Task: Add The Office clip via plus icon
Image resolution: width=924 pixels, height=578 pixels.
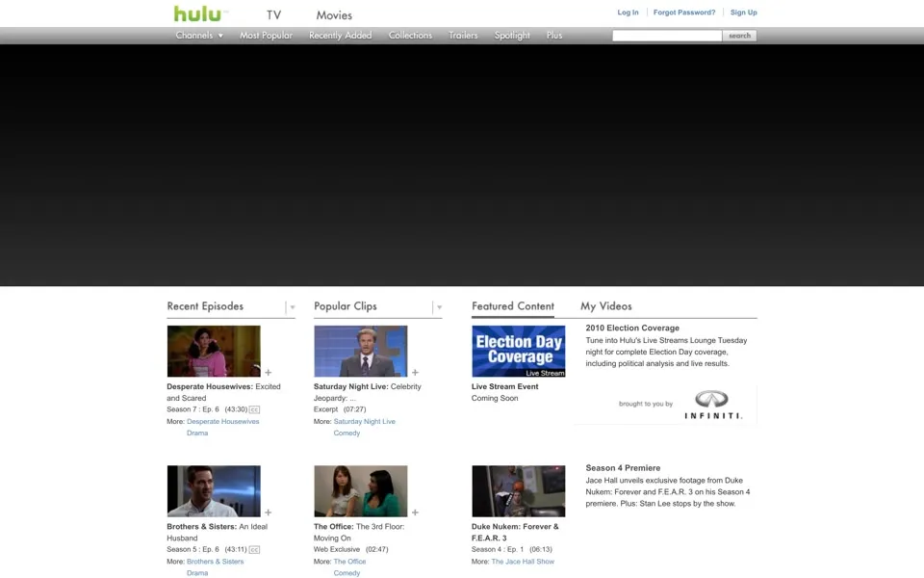Action: pyautogui.click(x=415, y=512)
